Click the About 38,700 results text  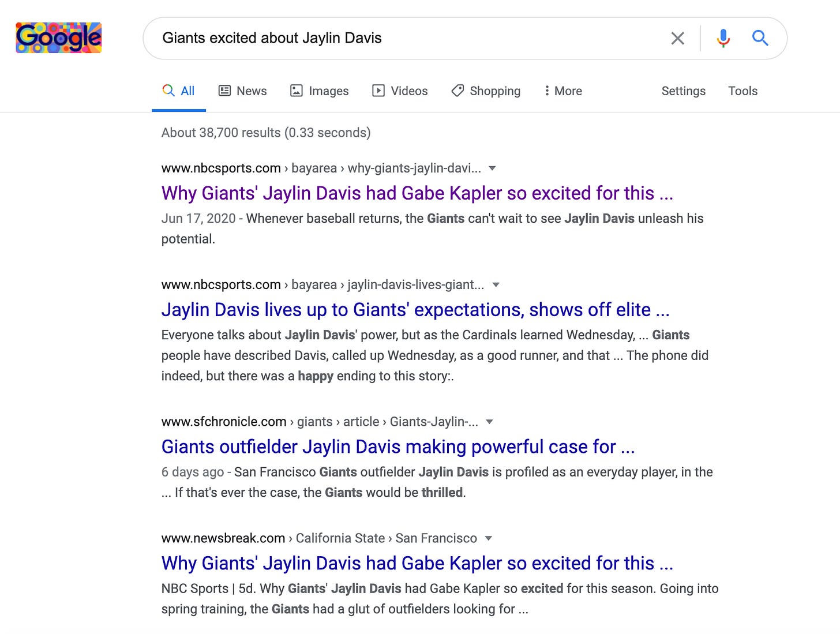[x=266, y=133]
